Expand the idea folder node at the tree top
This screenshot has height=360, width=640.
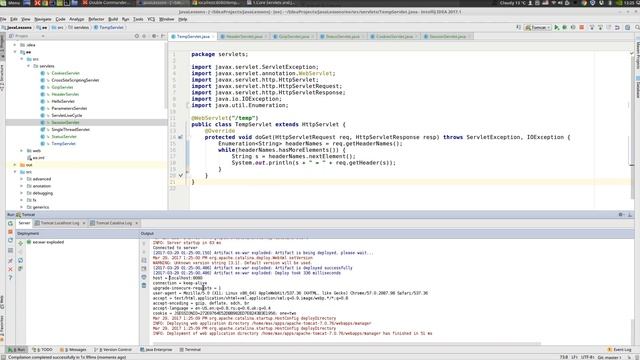tap(15, 45)
